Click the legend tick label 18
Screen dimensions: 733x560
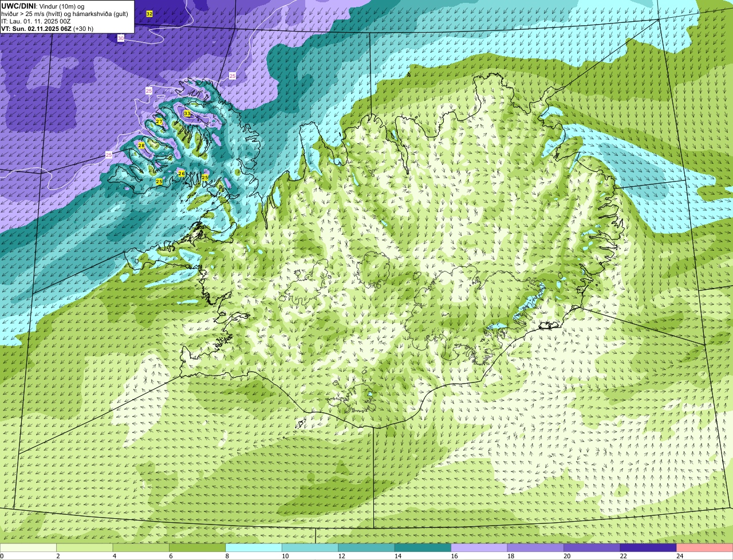click(510, 556)
